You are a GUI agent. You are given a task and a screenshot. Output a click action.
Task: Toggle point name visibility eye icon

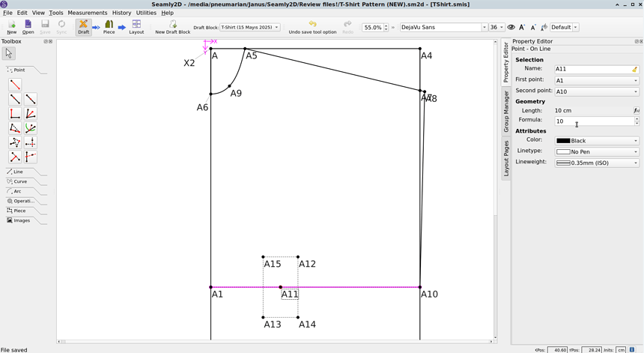coord(511,27)
